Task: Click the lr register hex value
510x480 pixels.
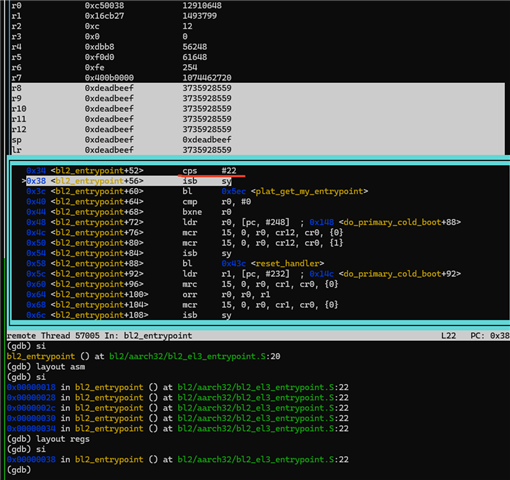Action: (x=109, y=150)
